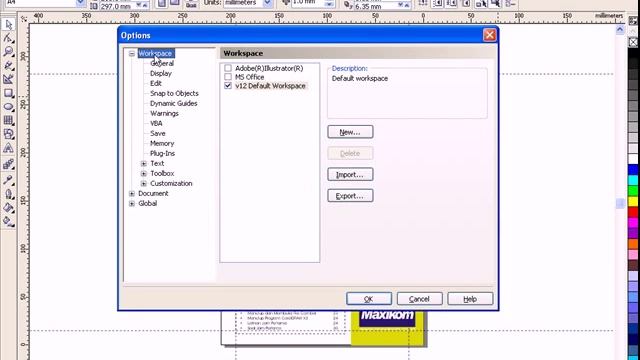Open the paper size A4 dropdown
This screenshot has width=640, height=360.
click(80, 2)
